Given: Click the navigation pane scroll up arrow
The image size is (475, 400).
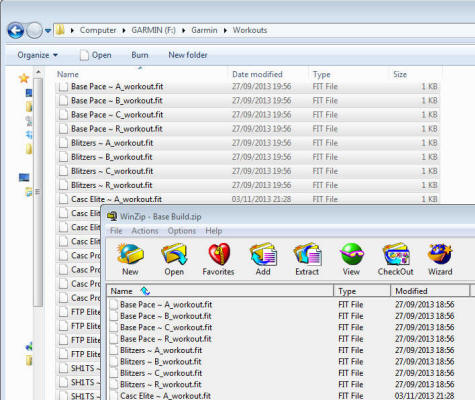Looking at the screenshot, I should [38, 72].
